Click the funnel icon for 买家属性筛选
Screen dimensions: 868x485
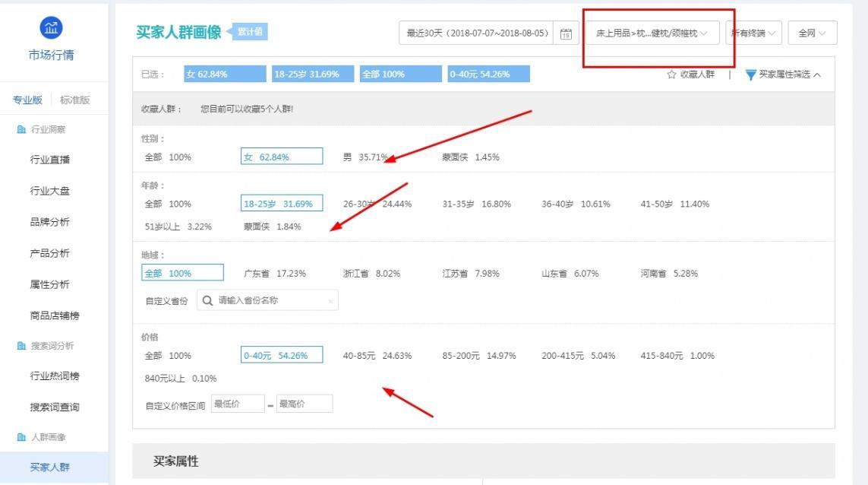coord(750,74)
